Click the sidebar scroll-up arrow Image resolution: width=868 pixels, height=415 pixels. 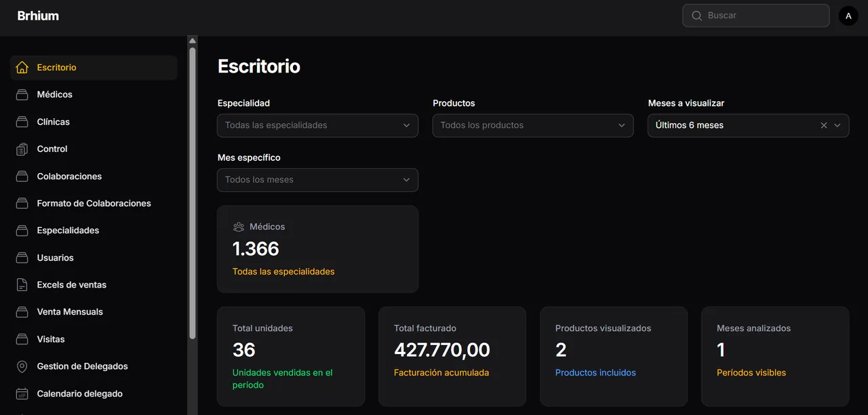click(x=193, y=41)
